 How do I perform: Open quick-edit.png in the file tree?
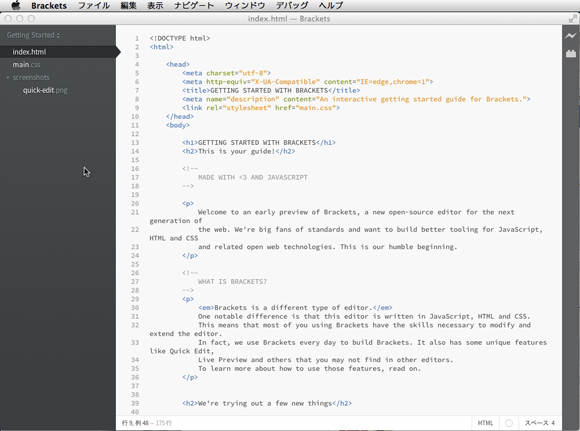45,90
